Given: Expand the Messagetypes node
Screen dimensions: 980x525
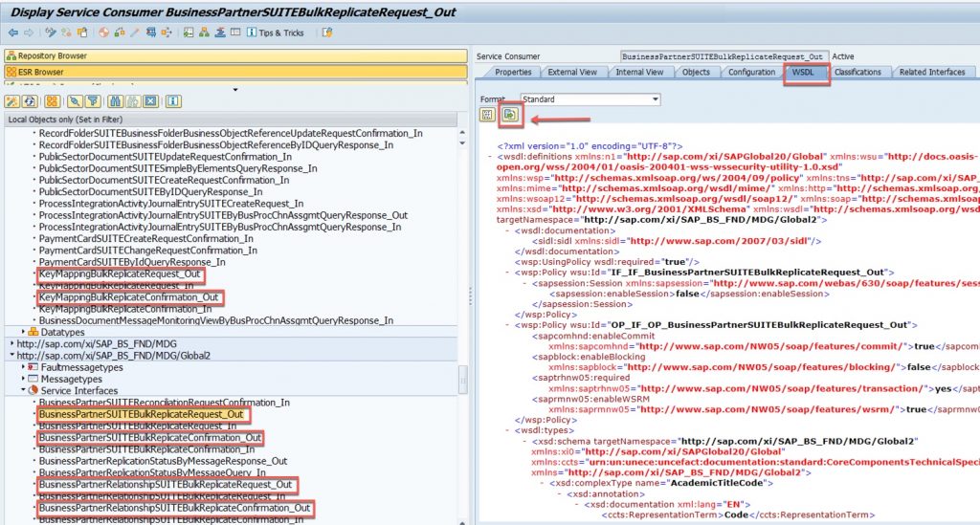Looking at the screenshot, I should tap(23, 379).
